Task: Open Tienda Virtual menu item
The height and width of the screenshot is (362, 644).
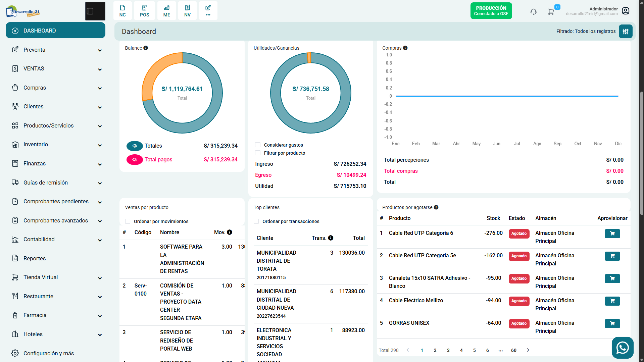Action: pos(55,277)
